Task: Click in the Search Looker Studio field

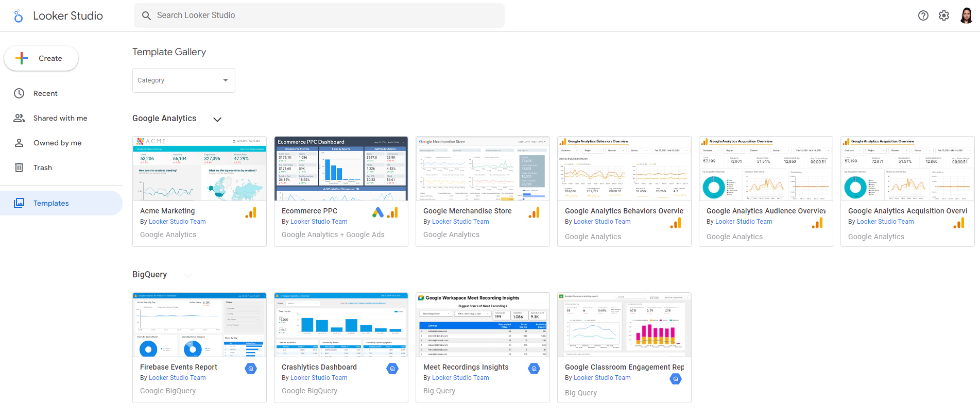Action: tap(319, 15)
